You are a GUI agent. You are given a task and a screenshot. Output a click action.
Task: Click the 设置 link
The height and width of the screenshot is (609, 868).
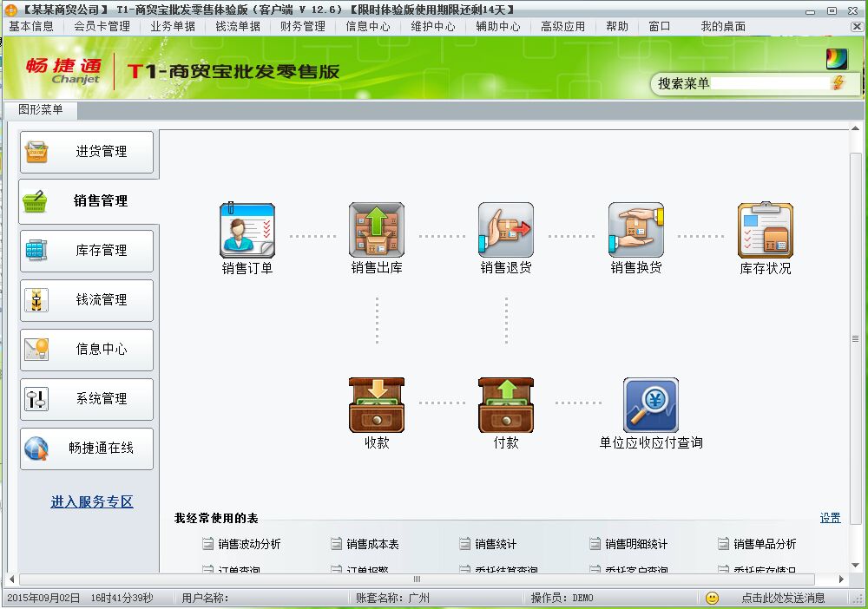click(x=831, y=518)
